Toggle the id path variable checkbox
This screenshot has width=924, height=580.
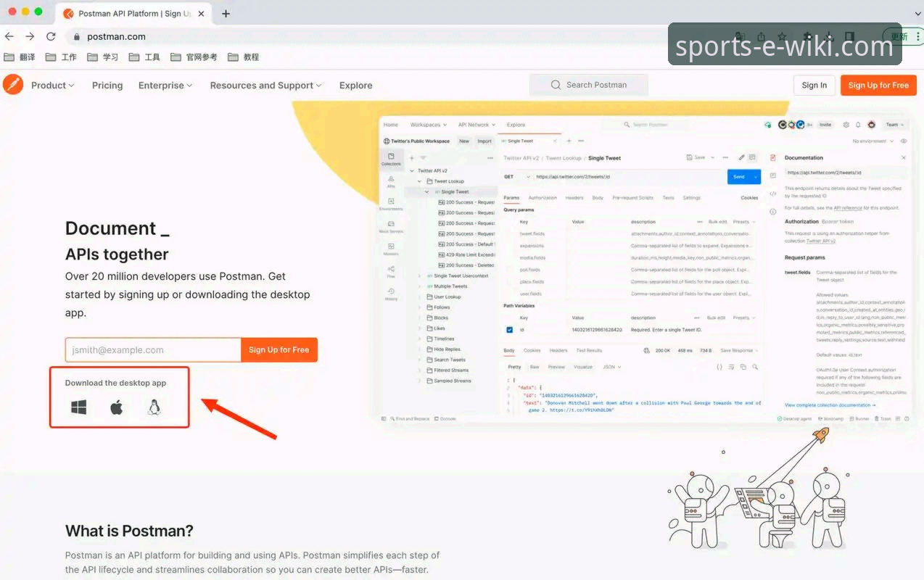pos(510,330)
